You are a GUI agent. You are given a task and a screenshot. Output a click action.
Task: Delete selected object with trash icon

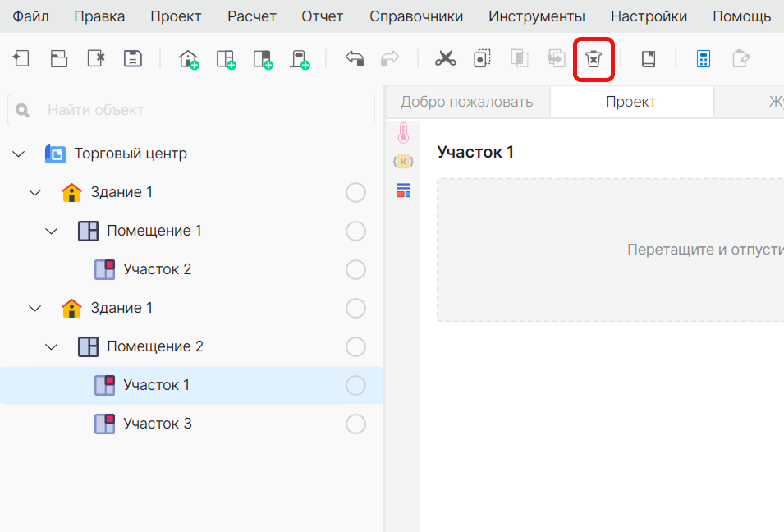pos(594,59)
